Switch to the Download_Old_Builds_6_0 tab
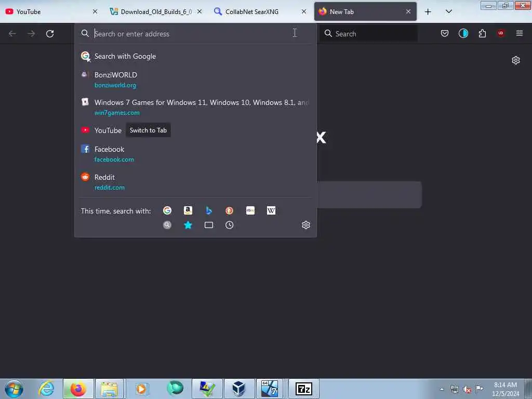Screen dimensions: 532x399 point(155,11)
